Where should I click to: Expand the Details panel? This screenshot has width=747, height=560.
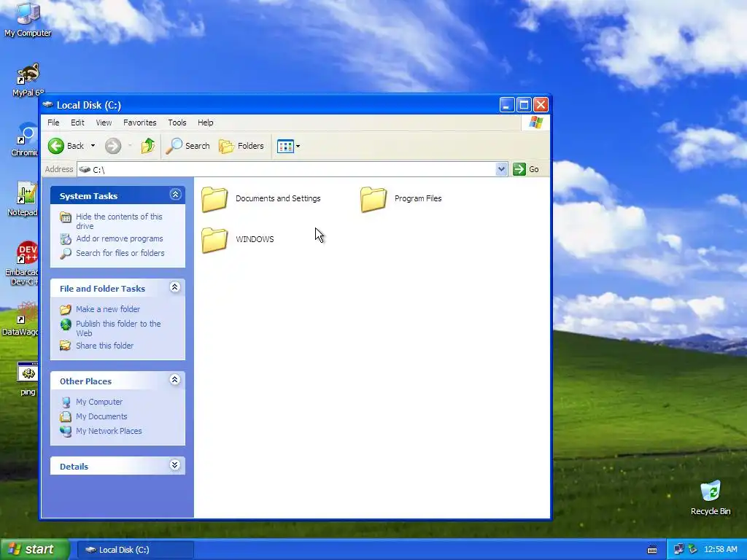point(175,464)
